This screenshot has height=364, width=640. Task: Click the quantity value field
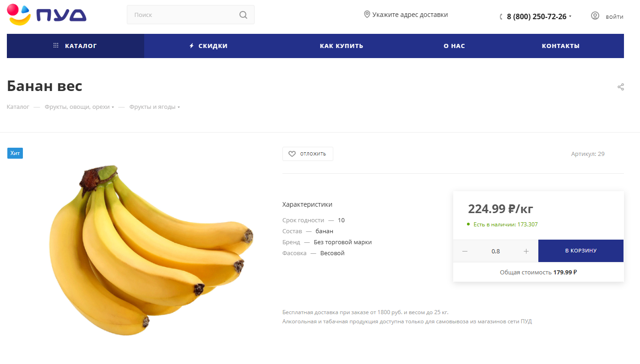495,251
